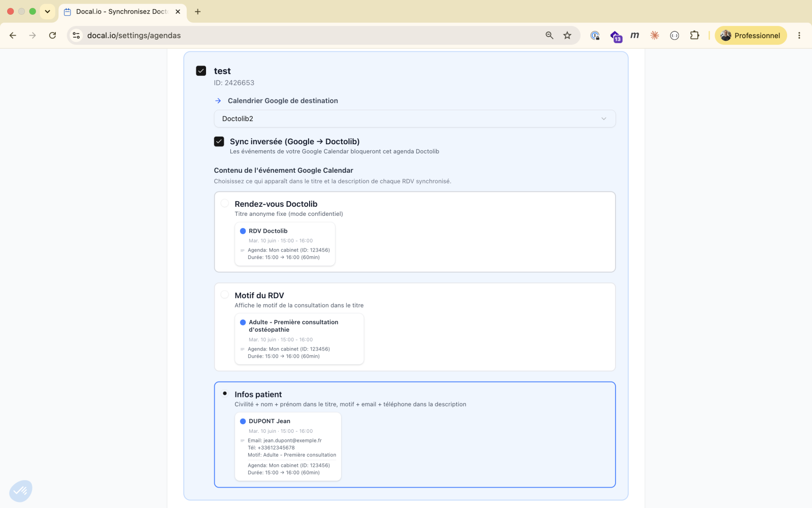This screenshot has height=508, width=812.
Task: Toggle Sync inversée checkbox
Action: (219, 141)
